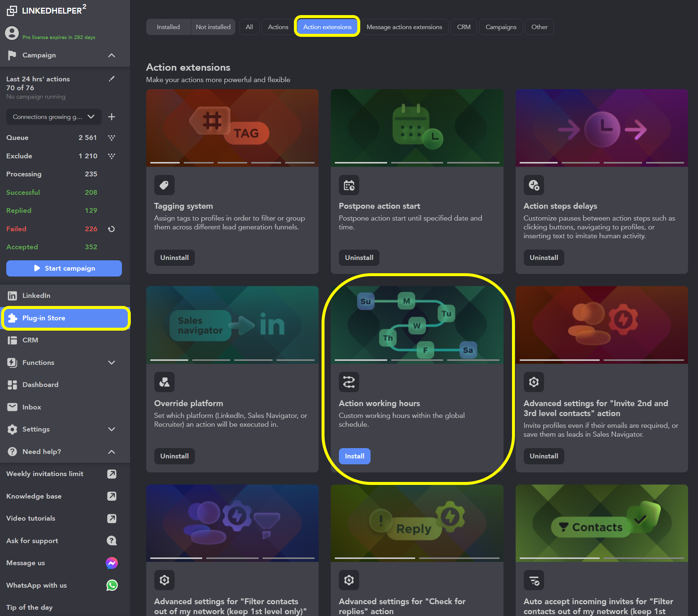This screenshot has height=616, width=698.
Task: Expand the Settings menu
Action: coord(112,429)
